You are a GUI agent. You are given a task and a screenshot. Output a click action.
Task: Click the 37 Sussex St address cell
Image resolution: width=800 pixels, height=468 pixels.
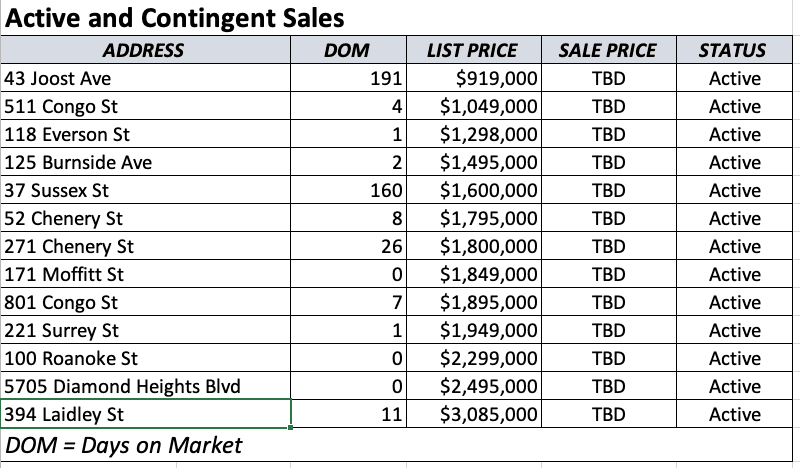146,190
